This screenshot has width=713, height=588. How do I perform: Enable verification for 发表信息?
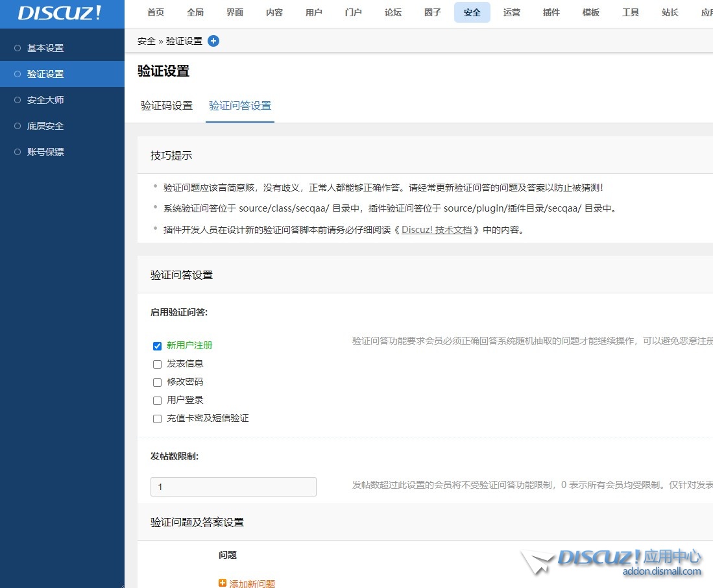[x=157, y=363]
